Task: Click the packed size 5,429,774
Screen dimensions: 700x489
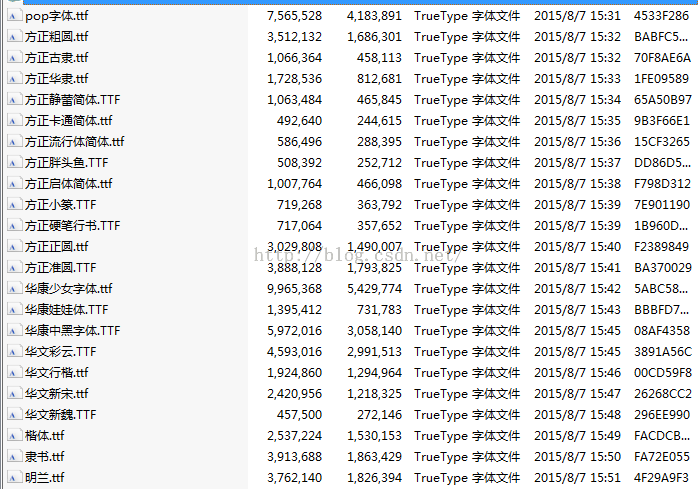Action: 375,289
